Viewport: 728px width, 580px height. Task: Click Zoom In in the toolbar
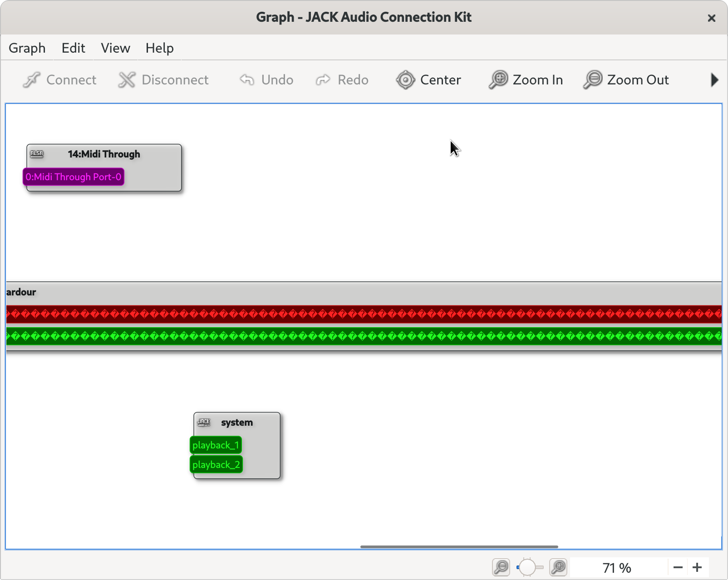[526, 80]
